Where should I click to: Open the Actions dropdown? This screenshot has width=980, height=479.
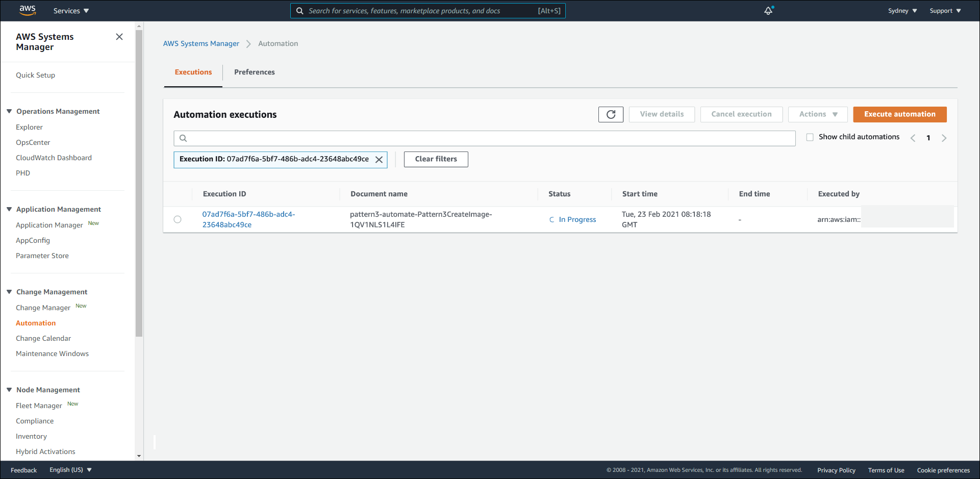tap(818, 114)
